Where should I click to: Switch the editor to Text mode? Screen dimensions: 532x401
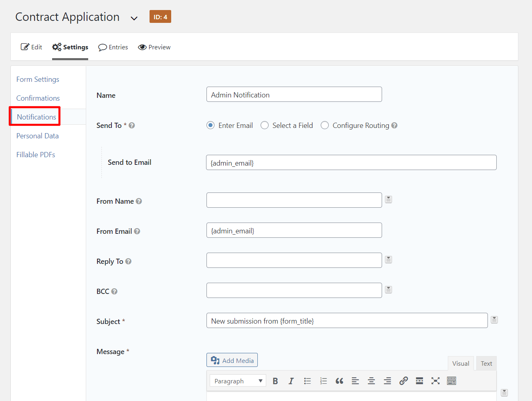[x=486, y=363]
